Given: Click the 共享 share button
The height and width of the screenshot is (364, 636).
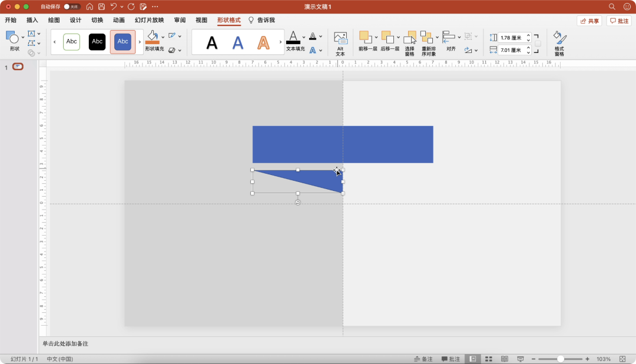Looking at the screenshot, I should click(589, 21).
